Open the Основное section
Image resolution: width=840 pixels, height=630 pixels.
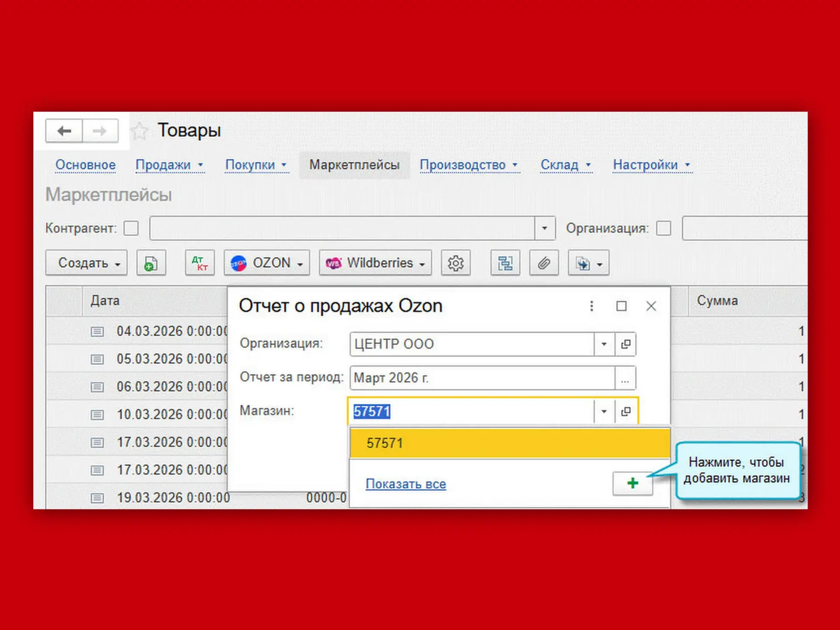[x=85, y=165]
